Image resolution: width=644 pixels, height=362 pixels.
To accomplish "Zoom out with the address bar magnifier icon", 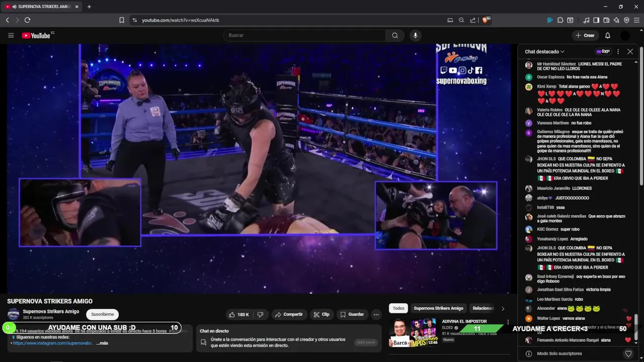I will 461,20.
